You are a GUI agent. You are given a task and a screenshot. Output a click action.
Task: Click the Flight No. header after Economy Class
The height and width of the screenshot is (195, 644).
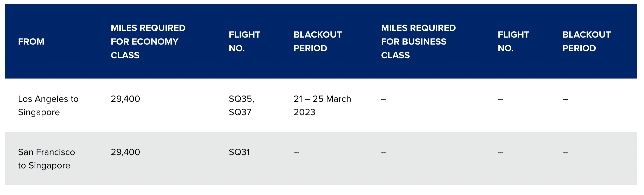pyautogui.click(x=244, y=42)
